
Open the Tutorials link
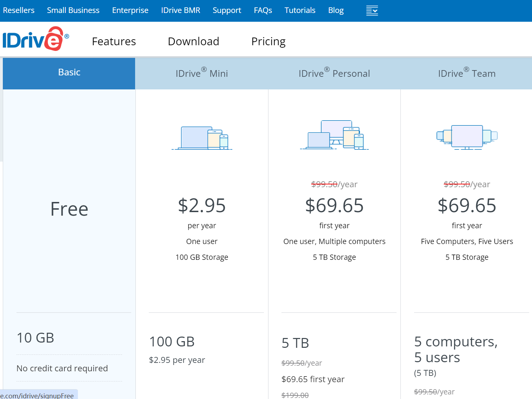tap(300, 11)
